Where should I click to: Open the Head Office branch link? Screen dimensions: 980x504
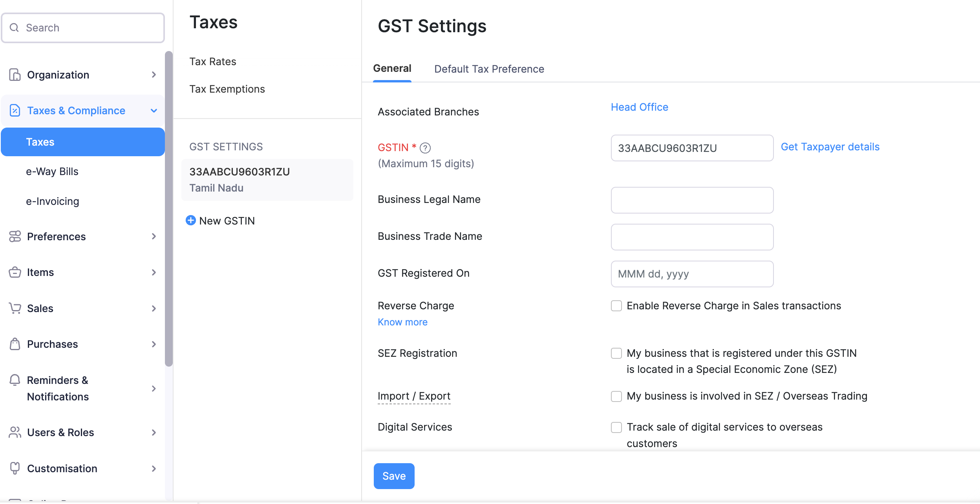(x=640, y=107)
